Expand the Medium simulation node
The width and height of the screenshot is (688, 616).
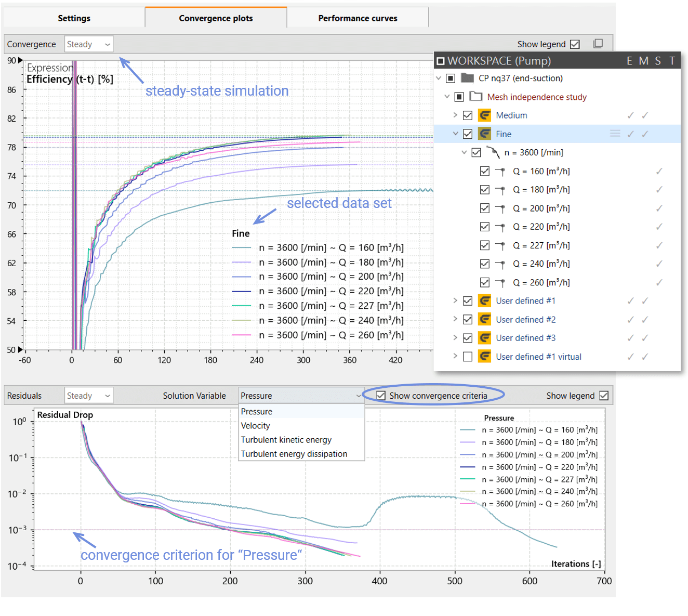click(455, 115)
